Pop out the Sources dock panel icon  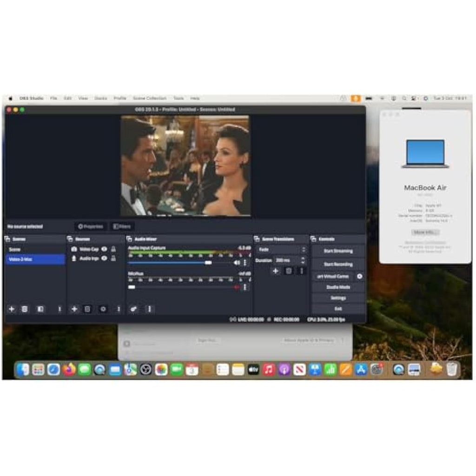(70, 239)
